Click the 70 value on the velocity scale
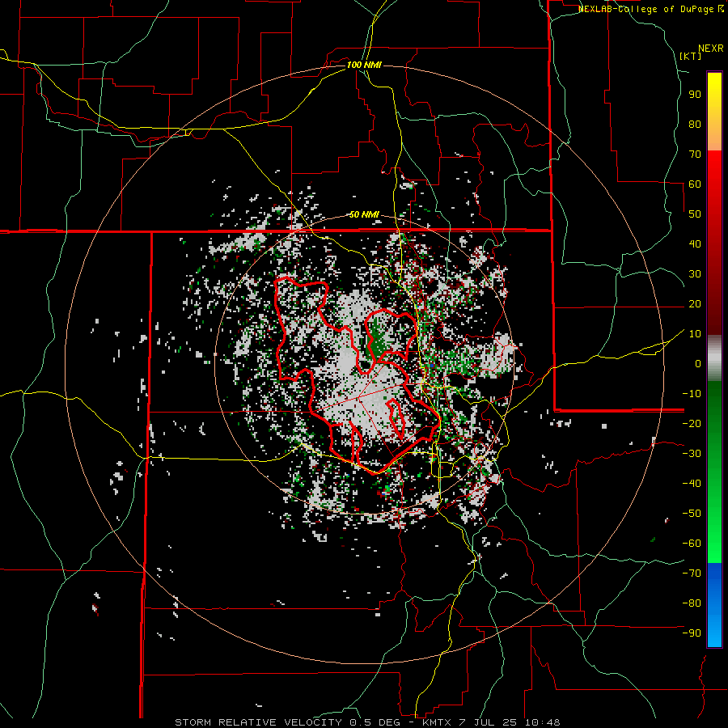This screenshot has width=728, height=728. point(695,154)
